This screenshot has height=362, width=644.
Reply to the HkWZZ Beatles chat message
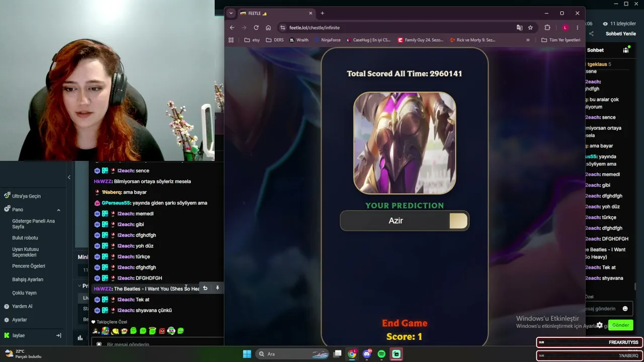205,288
